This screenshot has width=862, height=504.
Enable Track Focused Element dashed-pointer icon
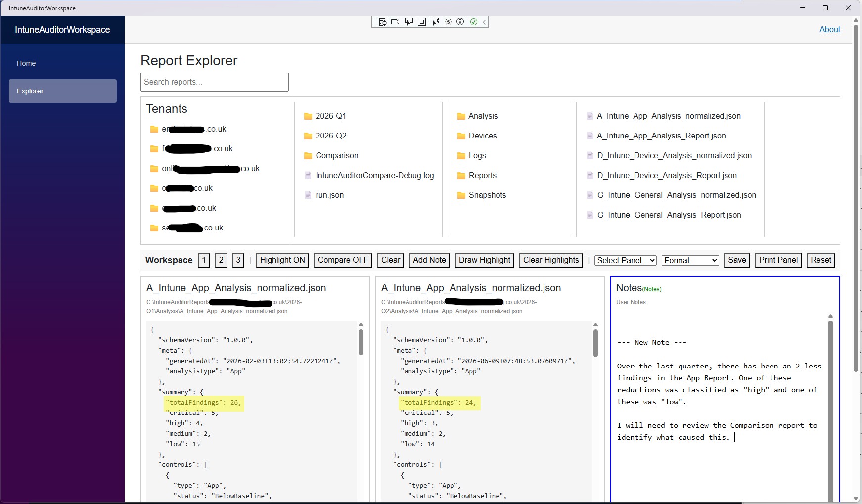[x=435, y=22]
